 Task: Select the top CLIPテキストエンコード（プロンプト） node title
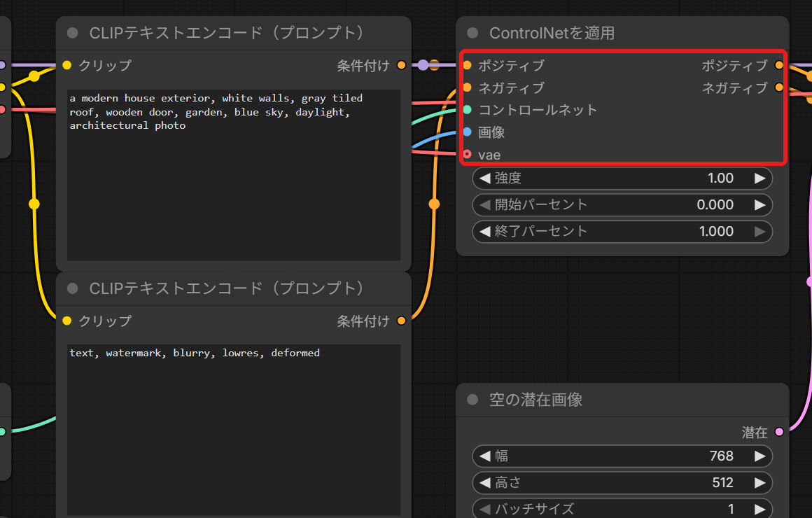(x=227, y=33)
